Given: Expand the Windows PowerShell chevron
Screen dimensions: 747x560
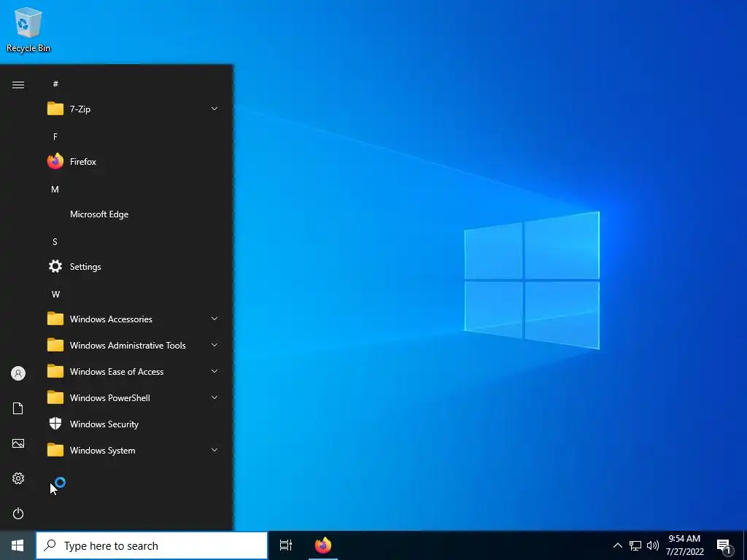Looking at the screenshot, I should [x=214, y=397].
